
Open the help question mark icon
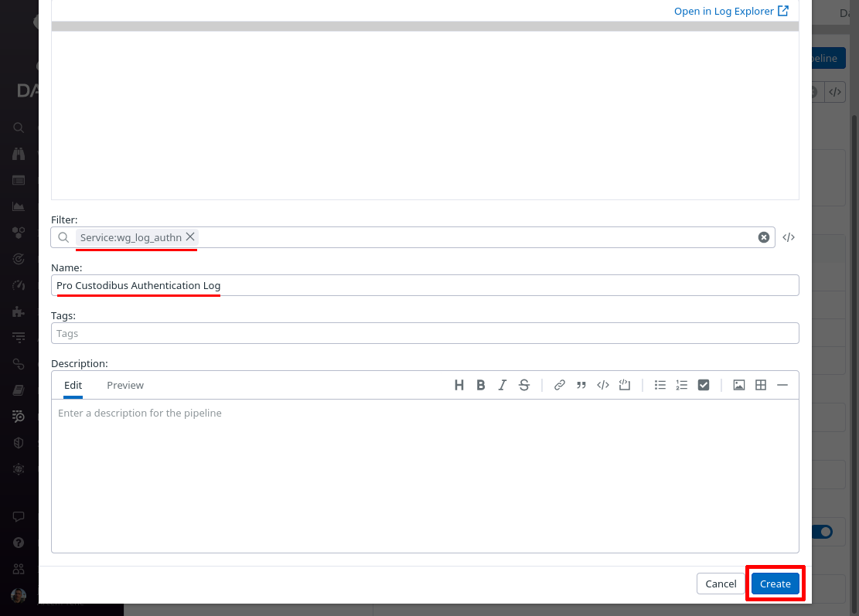tap(19, 543)
